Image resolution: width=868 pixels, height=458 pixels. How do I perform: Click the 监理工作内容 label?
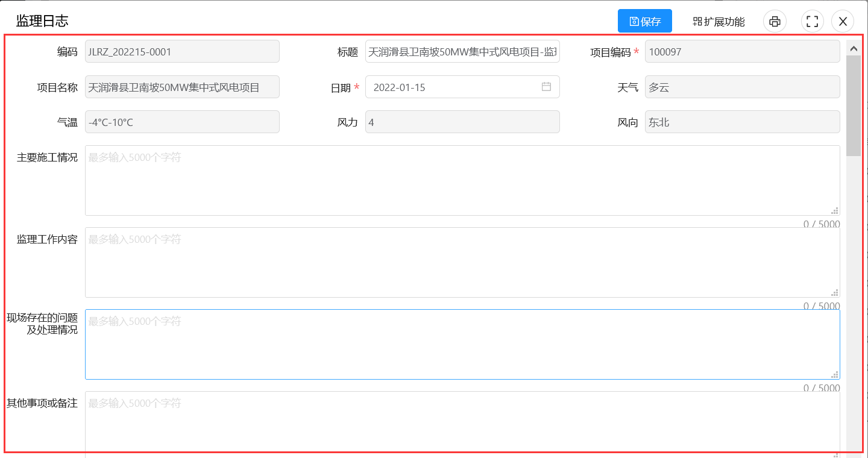point(47,239)
